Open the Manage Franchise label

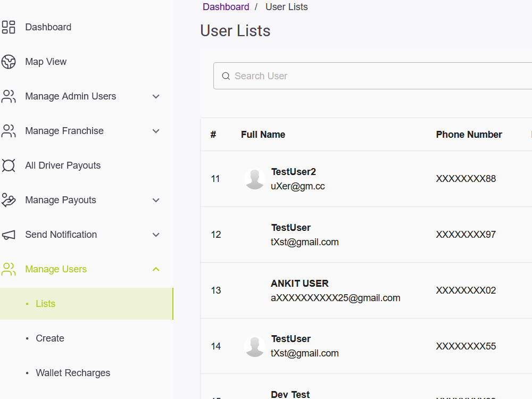[x=64, y=131]
